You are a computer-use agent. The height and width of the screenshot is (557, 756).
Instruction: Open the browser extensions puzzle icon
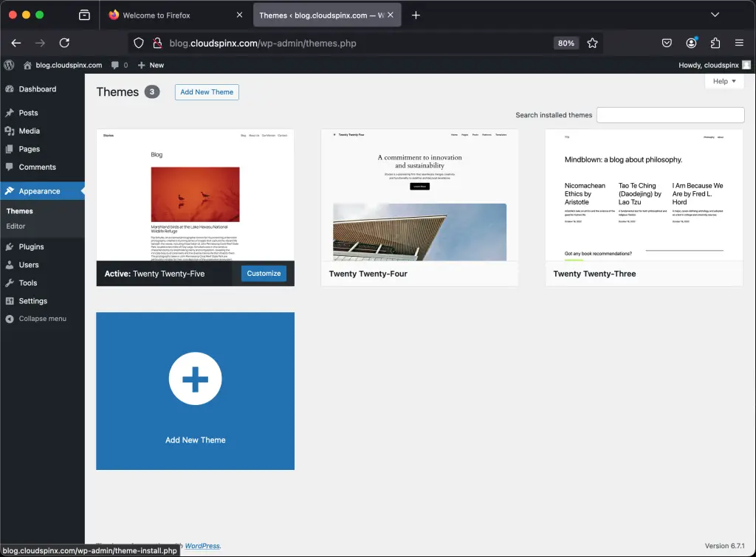coord(715,43)
